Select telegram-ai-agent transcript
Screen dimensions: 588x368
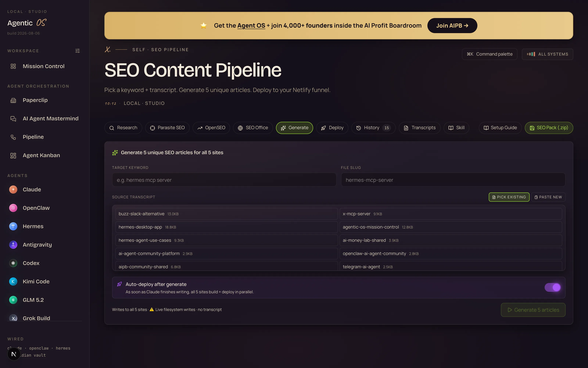[x=451, y=266]
